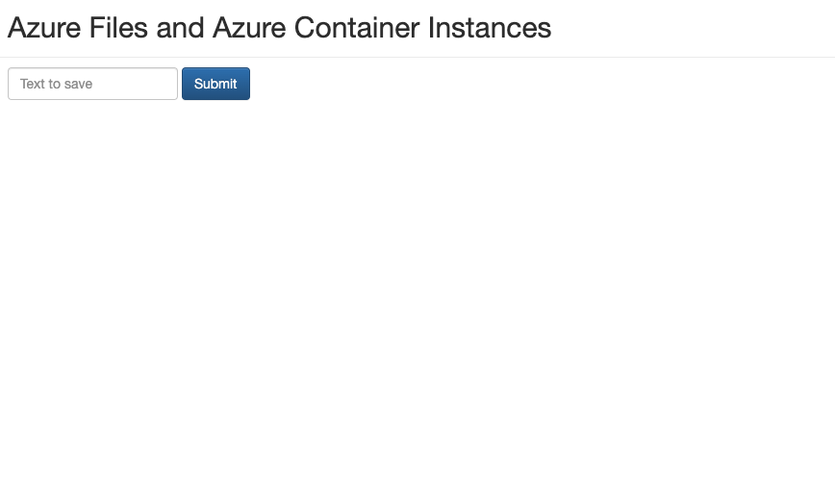Viewport: 835px width, 504px height.
Task: Click the "Submit" label text
Action: 215,84
